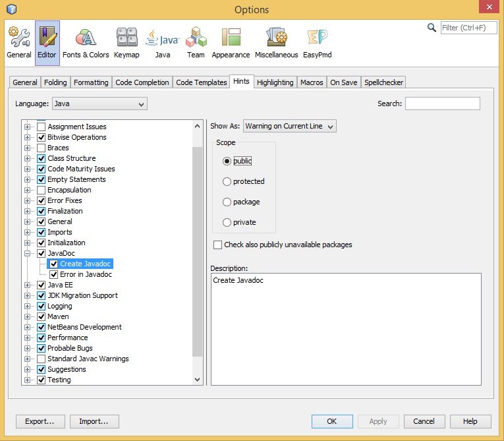Select the protected scope radio button

(227, 181)
